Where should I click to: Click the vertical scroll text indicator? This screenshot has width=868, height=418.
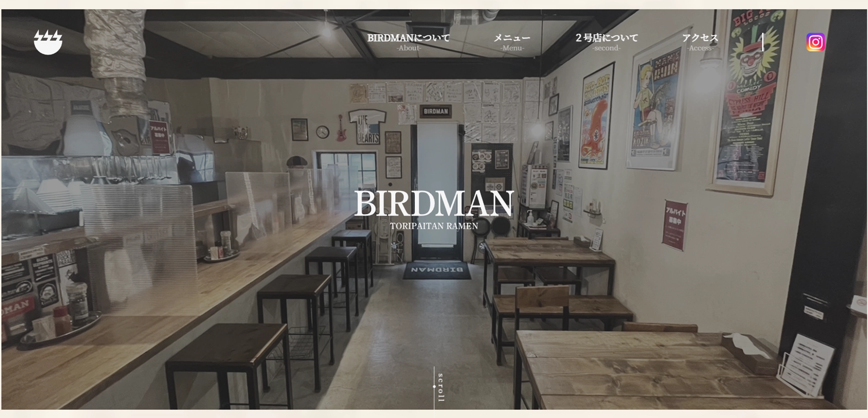click(440, 387)
